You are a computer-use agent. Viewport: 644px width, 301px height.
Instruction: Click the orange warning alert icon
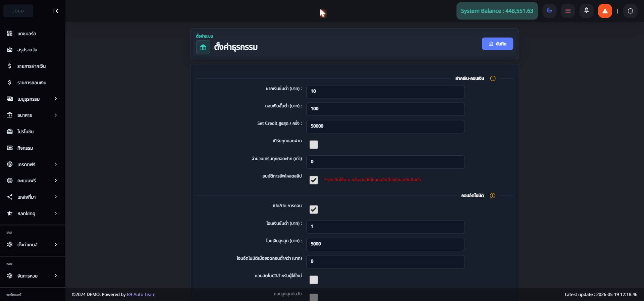tap(605, 11)
